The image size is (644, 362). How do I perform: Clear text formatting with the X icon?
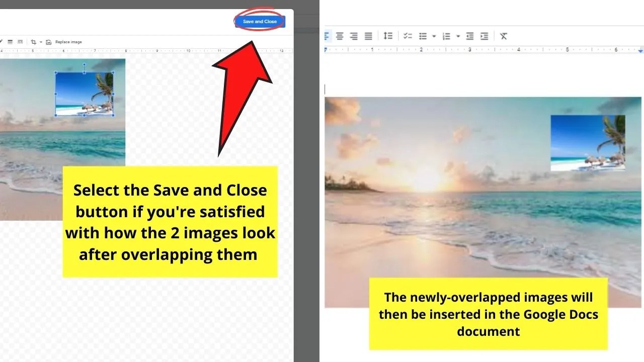tap(503, 36)
